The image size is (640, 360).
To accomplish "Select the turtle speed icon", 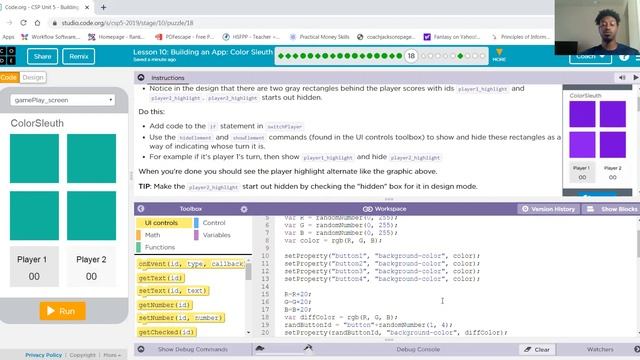I will click(260, 348).
